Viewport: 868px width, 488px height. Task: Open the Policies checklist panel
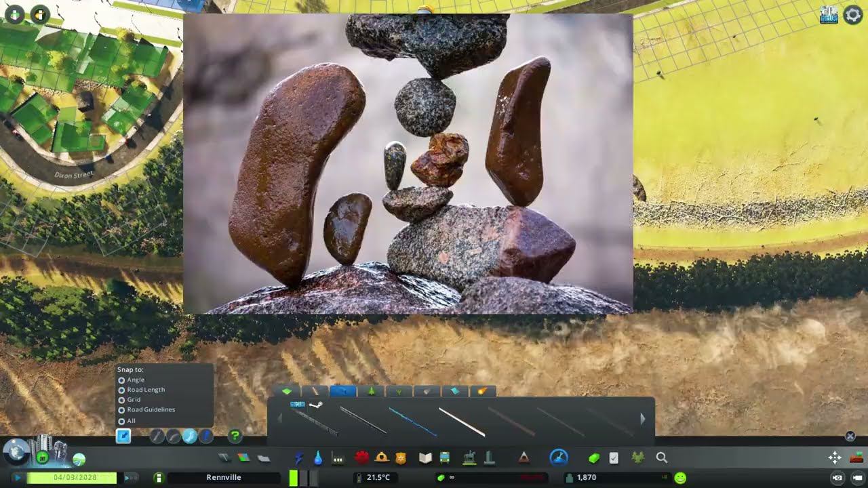tap(614, 458)
